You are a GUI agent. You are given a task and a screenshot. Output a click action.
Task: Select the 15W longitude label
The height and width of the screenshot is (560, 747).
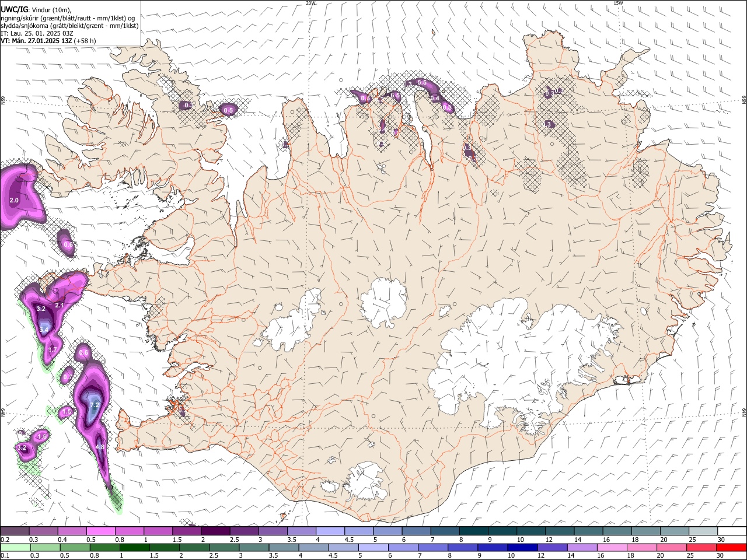tap(618, 3)
